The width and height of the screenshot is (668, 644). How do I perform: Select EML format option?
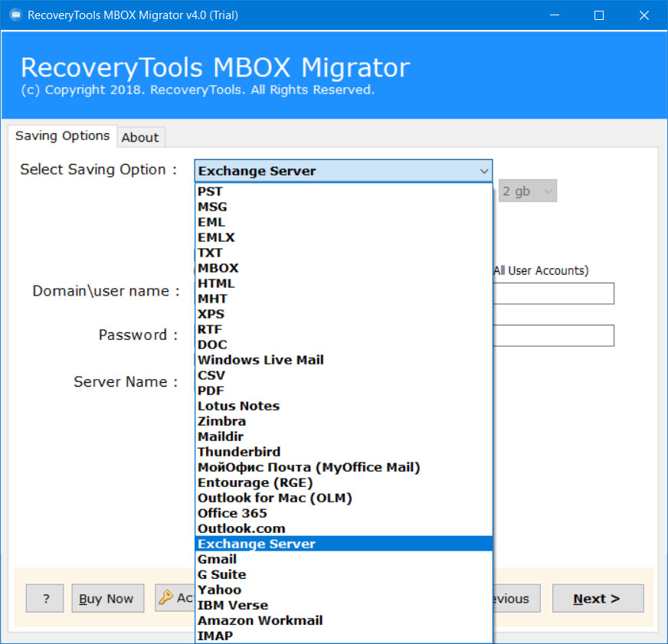(x=343, y=222)
